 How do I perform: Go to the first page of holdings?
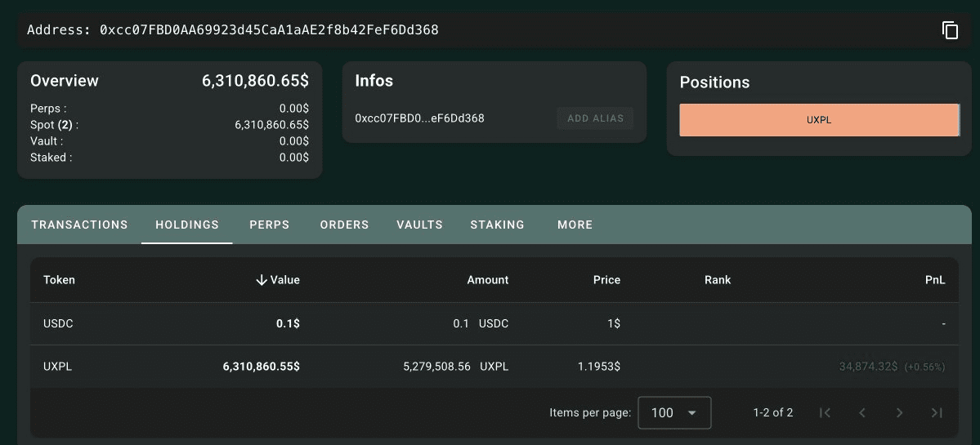coord(825,412)
